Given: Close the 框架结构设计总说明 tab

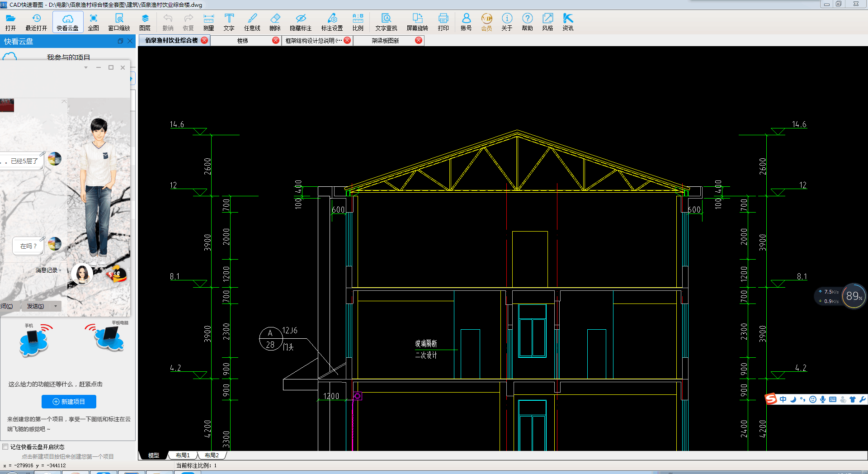Looking at the screenshot, I should (347, 40).
